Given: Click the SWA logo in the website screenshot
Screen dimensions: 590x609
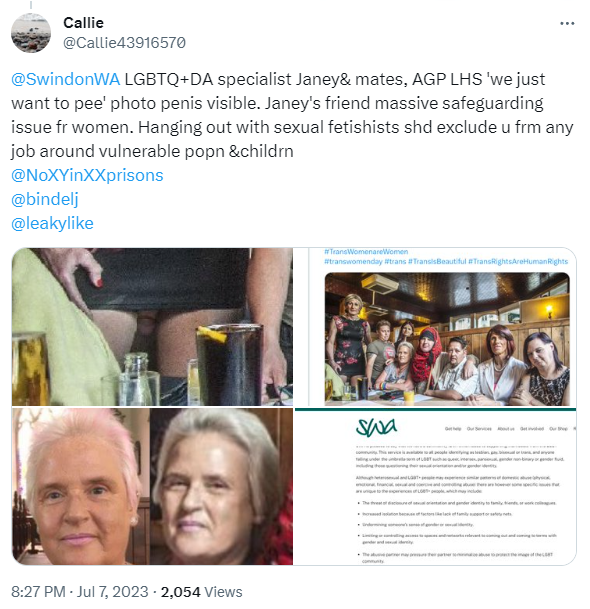Looking at the screenshot, I should (376, 427).
